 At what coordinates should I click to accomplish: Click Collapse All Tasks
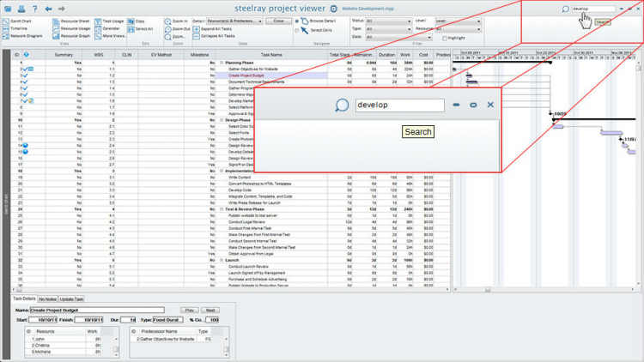(x=214, y=36)
